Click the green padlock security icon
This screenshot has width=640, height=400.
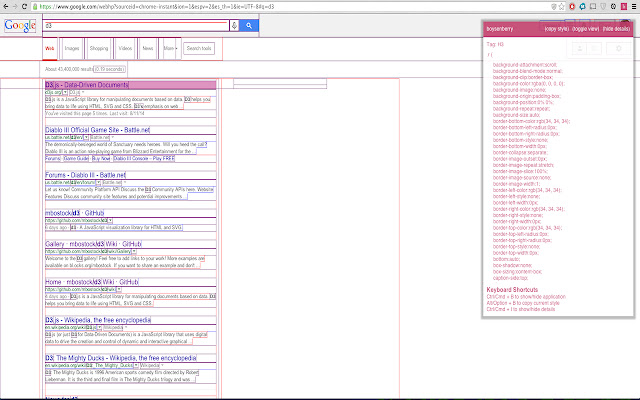pos(35,7)
